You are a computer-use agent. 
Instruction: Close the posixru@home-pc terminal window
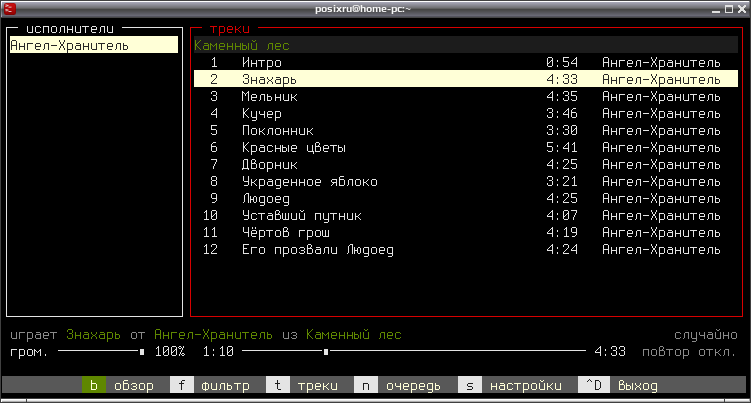(x=741, y=9)
